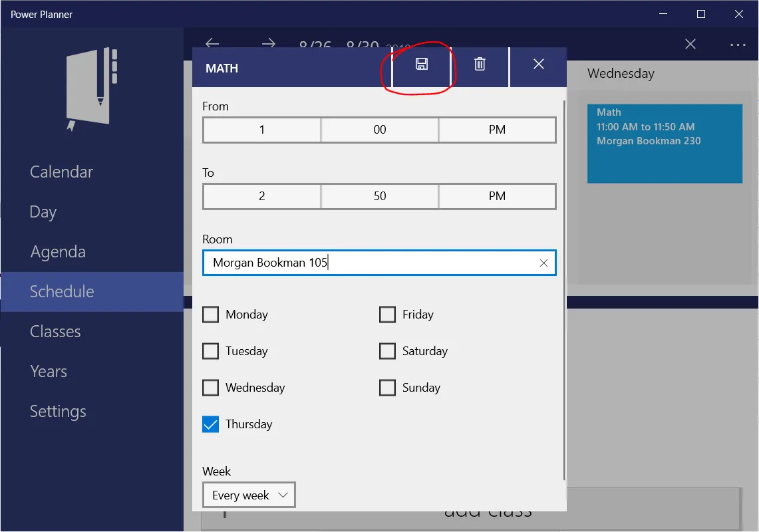The width and height of the screenshot is (759, 532).
Task: Clear the Room text field with the X
Action: (x=543, y=263)
